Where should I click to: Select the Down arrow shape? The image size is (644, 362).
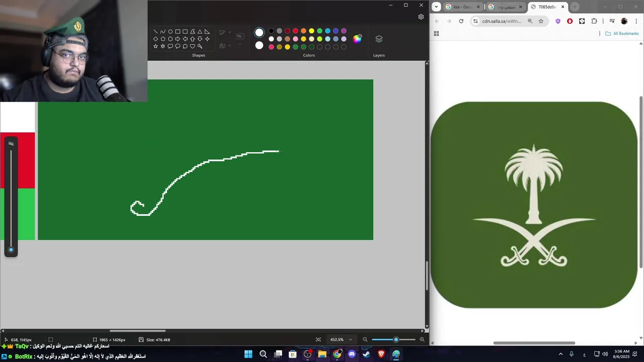(200, 39)
